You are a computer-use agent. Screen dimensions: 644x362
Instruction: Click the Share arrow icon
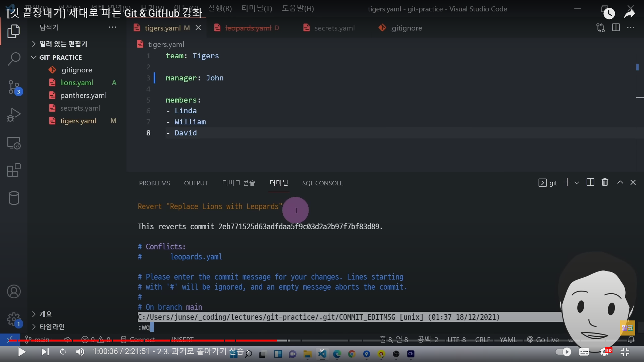[x=629, y=13]
